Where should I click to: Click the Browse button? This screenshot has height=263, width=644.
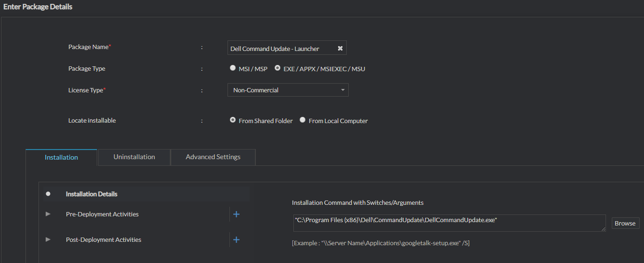coord(625,223)
